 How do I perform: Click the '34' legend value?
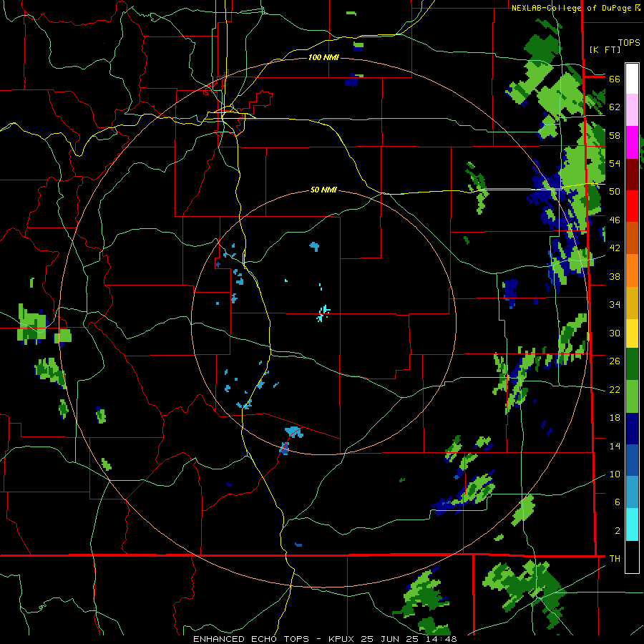(x=615, y=305)
